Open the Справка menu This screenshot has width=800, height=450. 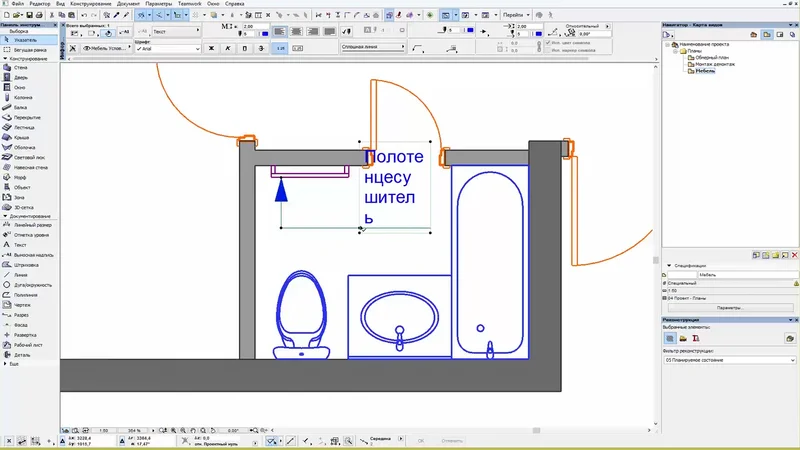tap(234, 4)
